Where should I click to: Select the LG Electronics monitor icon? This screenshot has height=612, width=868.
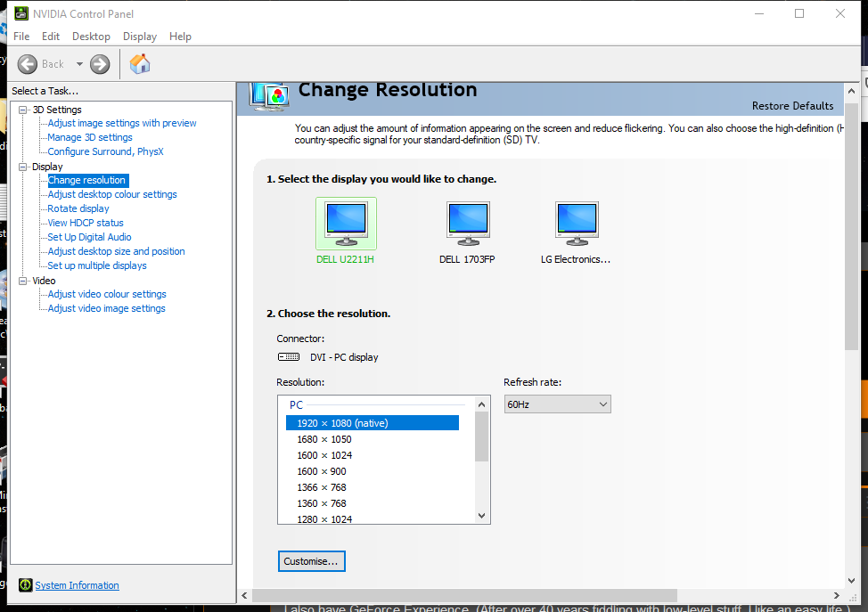coord(577,224)
